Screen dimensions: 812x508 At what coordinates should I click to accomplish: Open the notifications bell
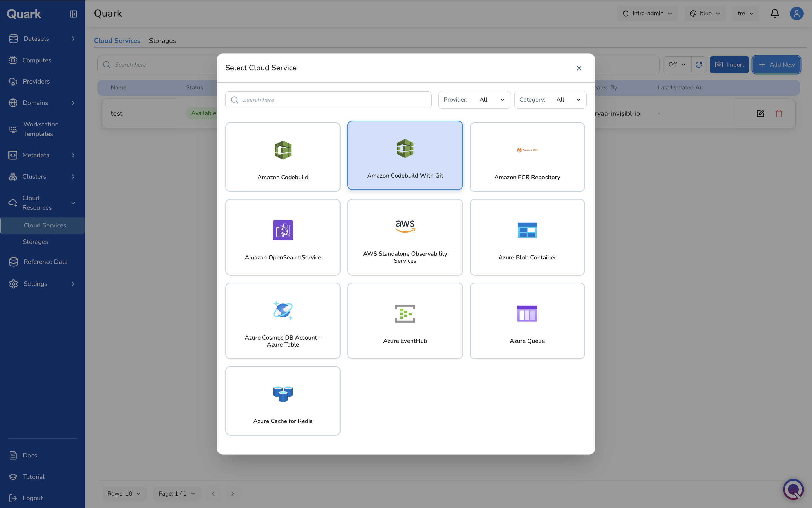(775, 14)
